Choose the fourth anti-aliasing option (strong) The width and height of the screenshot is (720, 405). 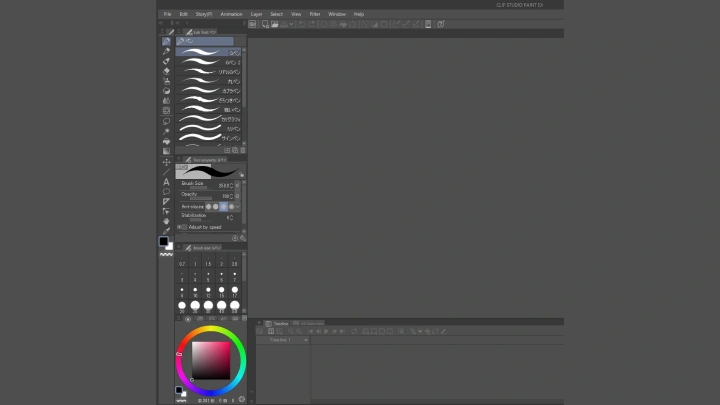(231, 207)
